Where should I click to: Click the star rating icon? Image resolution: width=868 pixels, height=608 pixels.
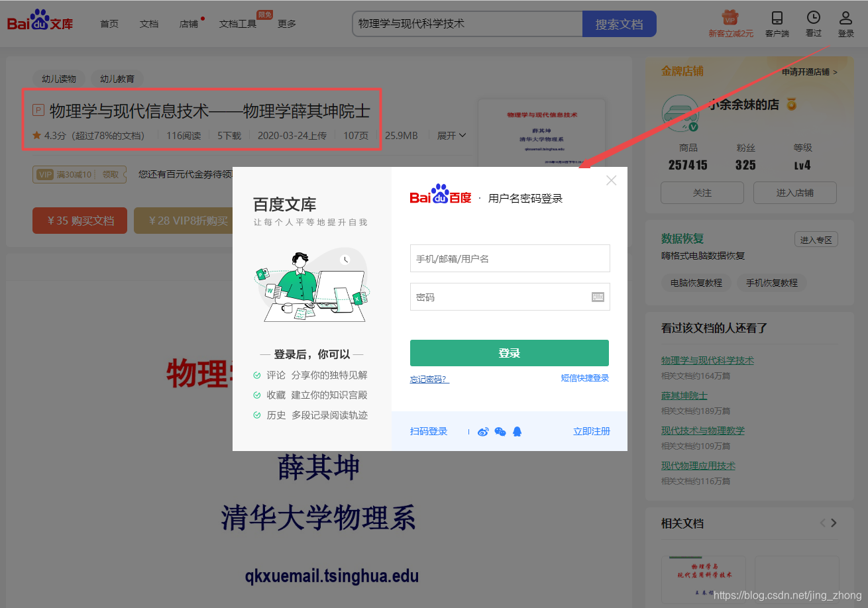click(37, 135)
